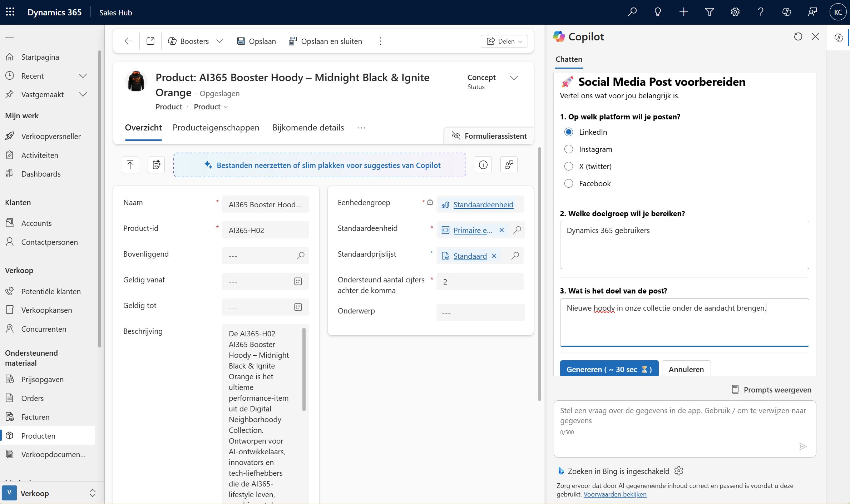Switch to the Producteigenschappen tab

coord(216,128)
